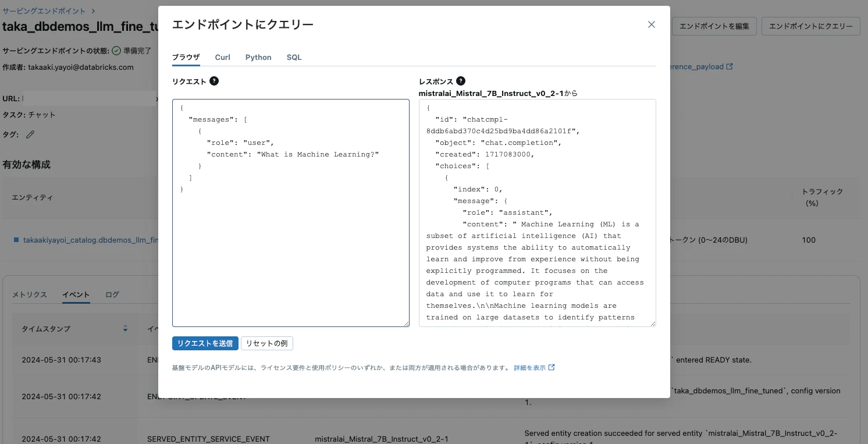The height and width of the screenshot is (444, 868).
Task: Click the mistralai_Mistral_7B_Instruct_v0_2-1 table cell
Action: [382, 439]
